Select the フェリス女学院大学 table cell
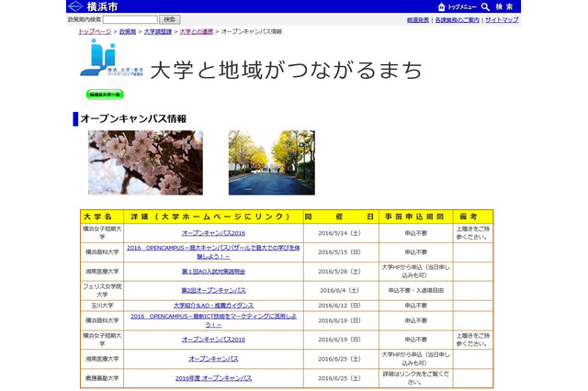This screenshot has width=588, height=391. tap(102, 290)
